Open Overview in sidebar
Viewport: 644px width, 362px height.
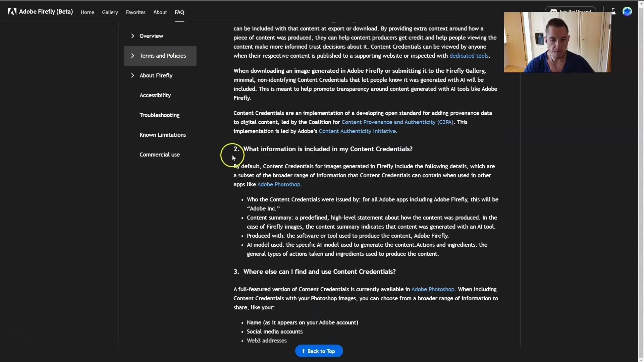[x=151, y=36]
